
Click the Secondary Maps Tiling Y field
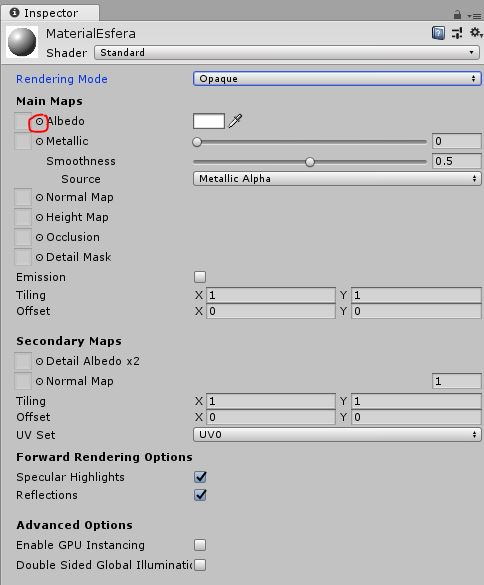coord(416,401)
